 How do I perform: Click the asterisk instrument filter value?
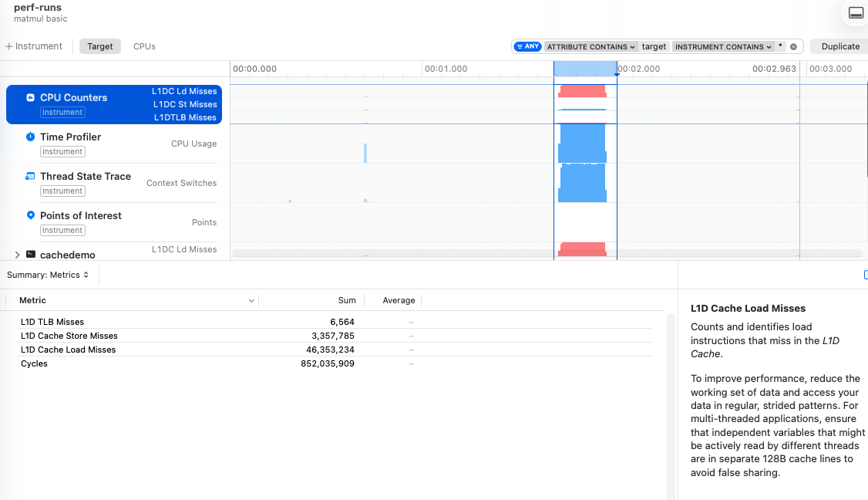click(781, 46)
